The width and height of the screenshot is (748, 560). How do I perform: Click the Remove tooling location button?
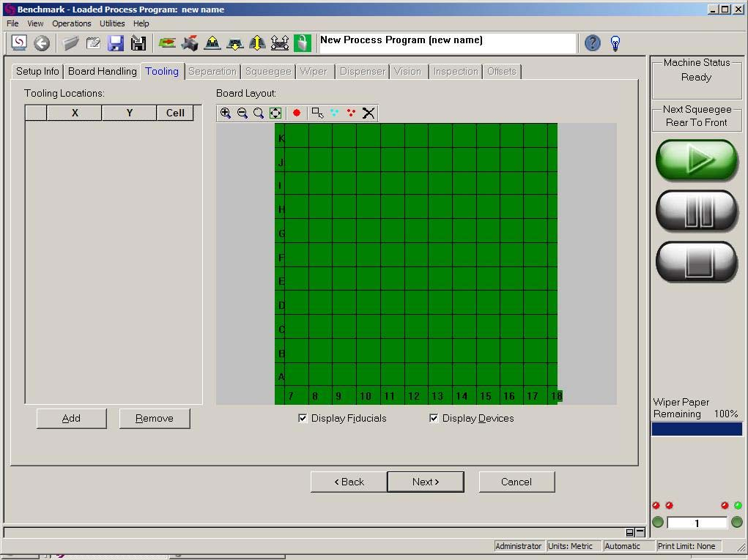(155, 419)
